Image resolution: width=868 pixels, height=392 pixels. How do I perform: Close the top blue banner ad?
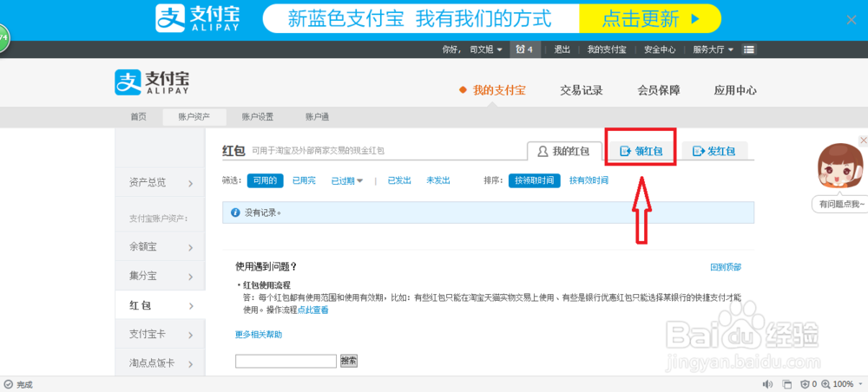click(852, 20)
